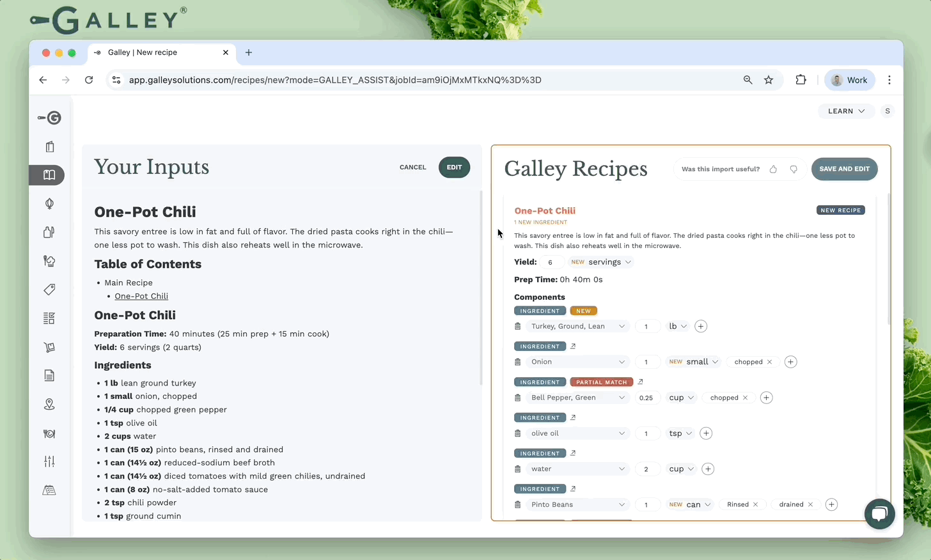Viewport: 931px width, 560px height.
Task: Open the Pinto Beans ingredient dropdown
Action: coord(577,505)
